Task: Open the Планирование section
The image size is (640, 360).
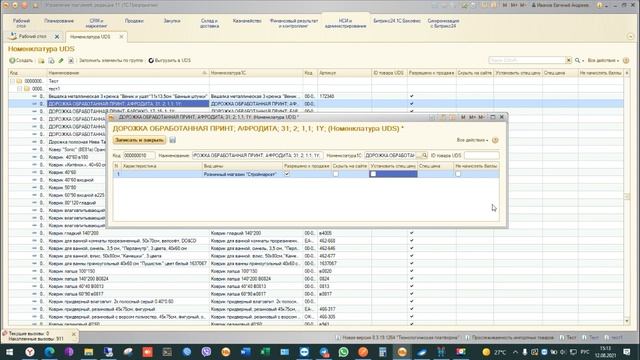Action: 59,21
